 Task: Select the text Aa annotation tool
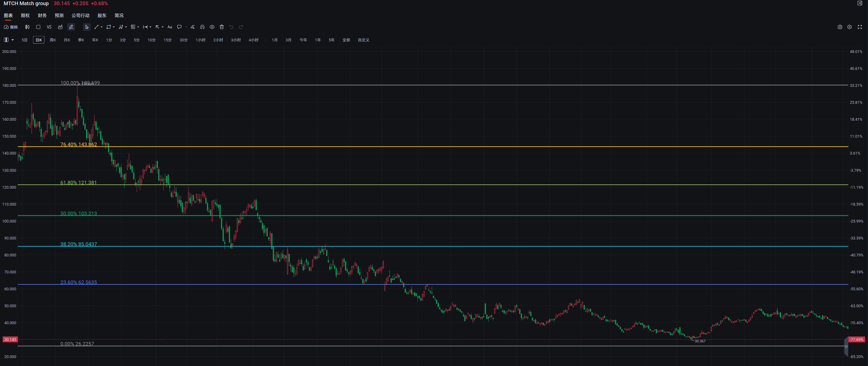pyautogui.click(x=170, y=27)
